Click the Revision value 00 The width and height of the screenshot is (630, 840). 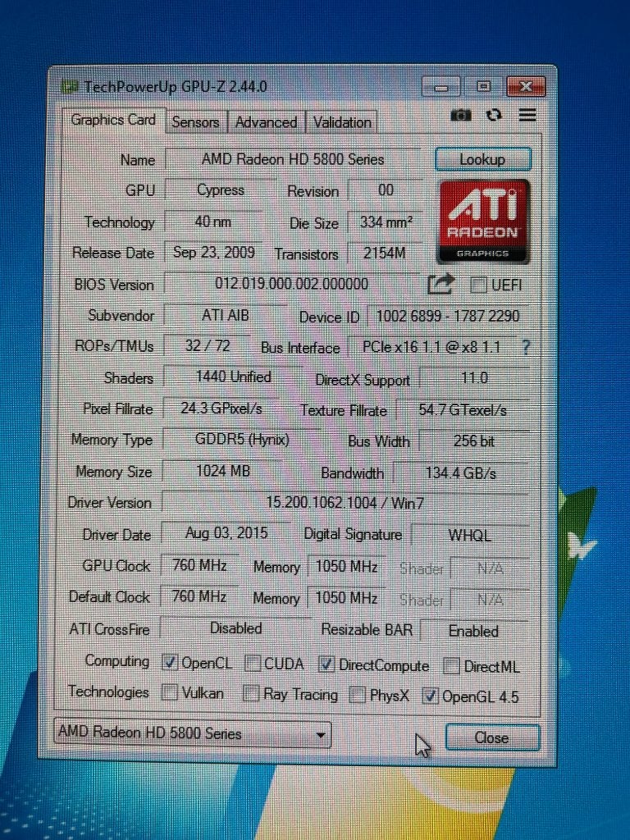pyautogui.click(x=386, y=190)
